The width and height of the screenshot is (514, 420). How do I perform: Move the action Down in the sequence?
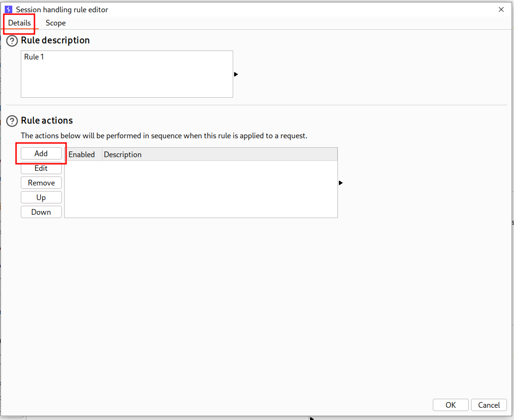click(41, 212)
